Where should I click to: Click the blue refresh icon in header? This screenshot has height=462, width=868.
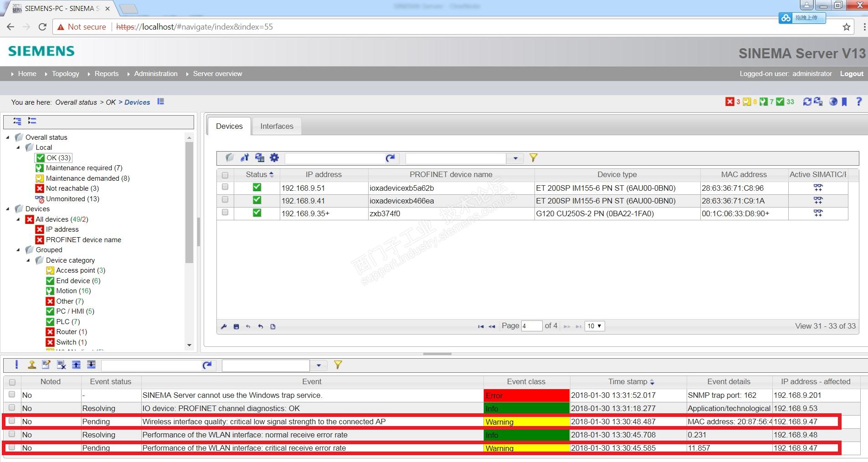point(807,102)
